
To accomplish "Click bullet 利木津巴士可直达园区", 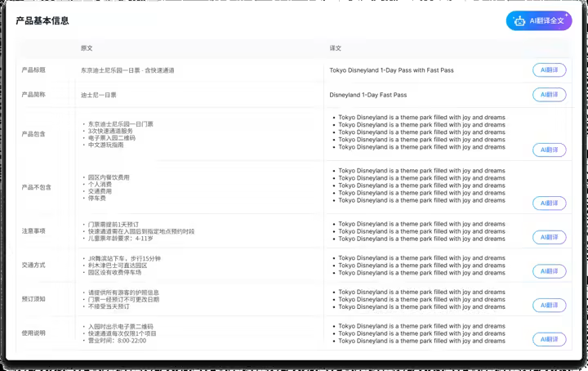I will pos(118,266).
